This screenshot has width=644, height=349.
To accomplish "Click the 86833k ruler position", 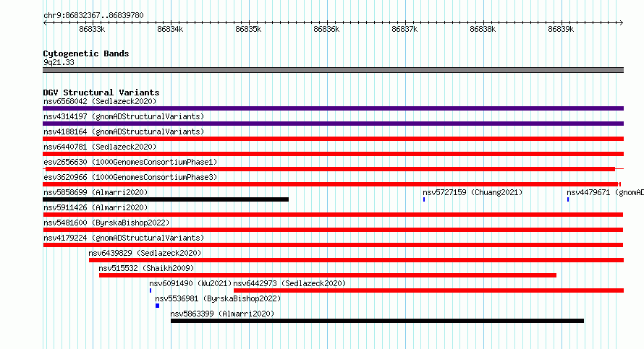I will [92, 29].
